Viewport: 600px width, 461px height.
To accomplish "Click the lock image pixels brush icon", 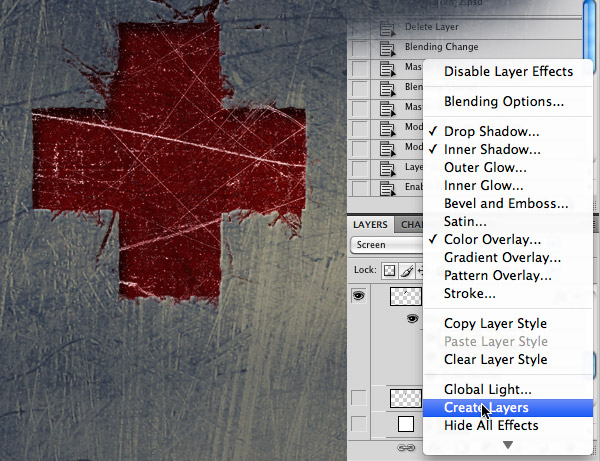I will click(x=407, y=270).
